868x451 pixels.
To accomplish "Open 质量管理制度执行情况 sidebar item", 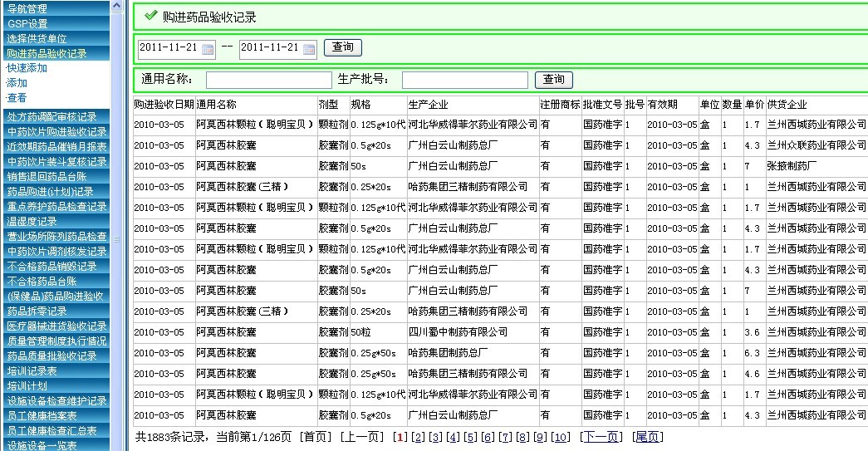I will click(x=55, y=341).
